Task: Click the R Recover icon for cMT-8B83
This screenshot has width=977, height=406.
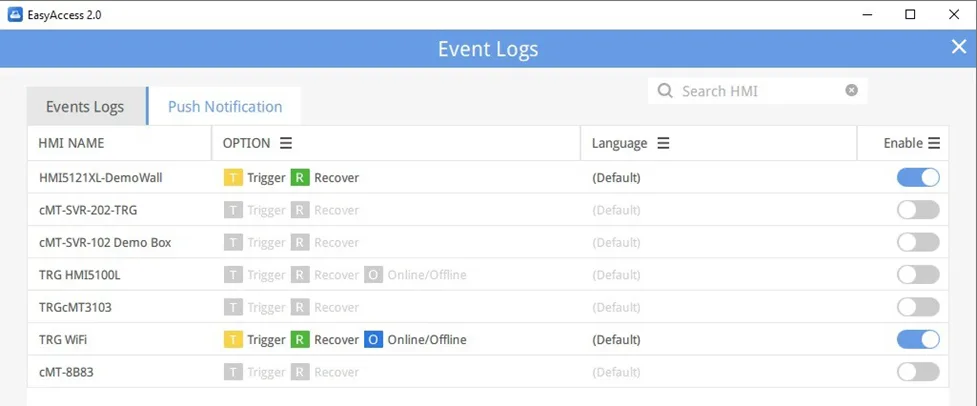Action: (x=300, y=372)
